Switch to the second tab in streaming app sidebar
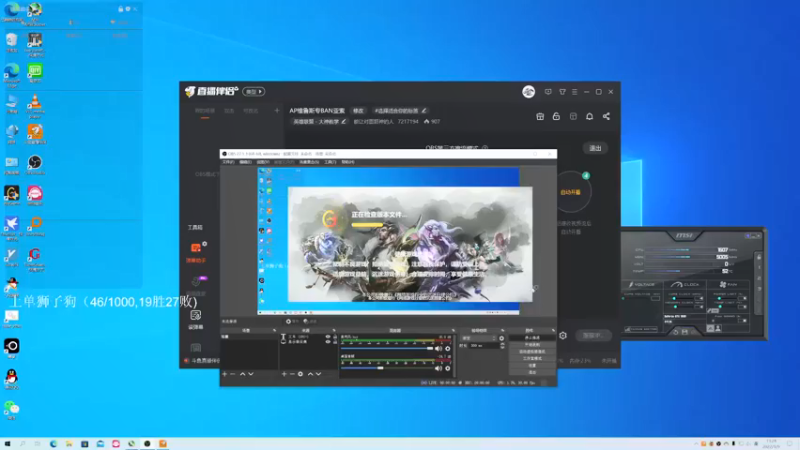The image size is (800, 450). (x=229, y=111)
